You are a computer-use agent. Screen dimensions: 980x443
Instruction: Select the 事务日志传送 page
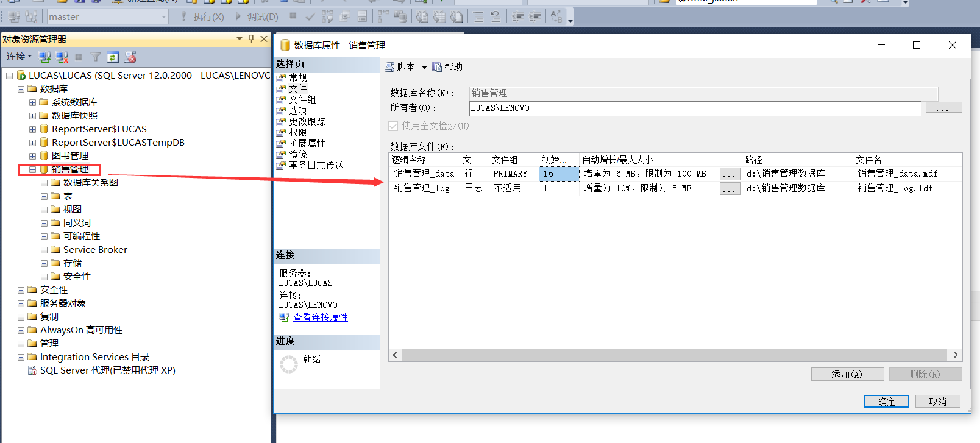pyautogui.click(x=316, y=165)
